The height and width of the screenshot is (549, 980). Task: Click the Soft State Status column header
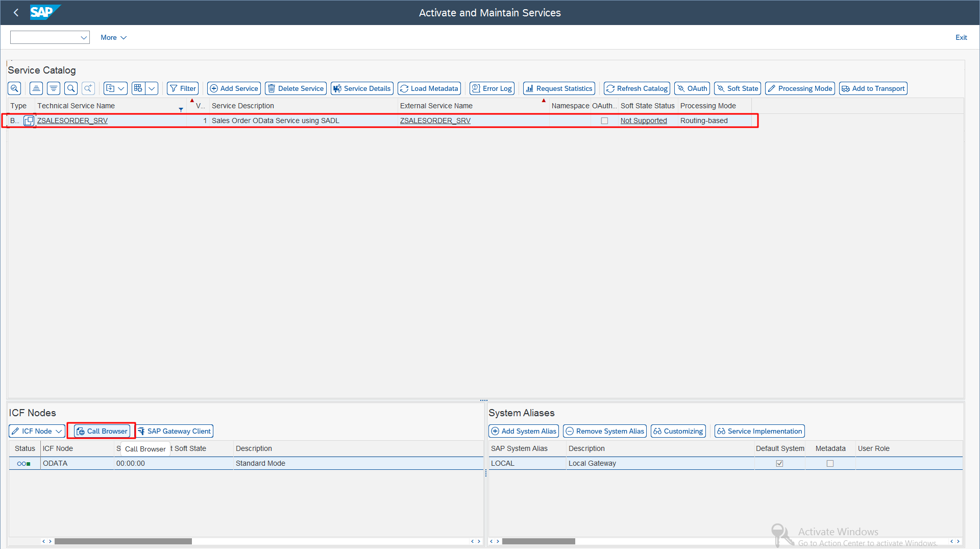pos(648,106)
